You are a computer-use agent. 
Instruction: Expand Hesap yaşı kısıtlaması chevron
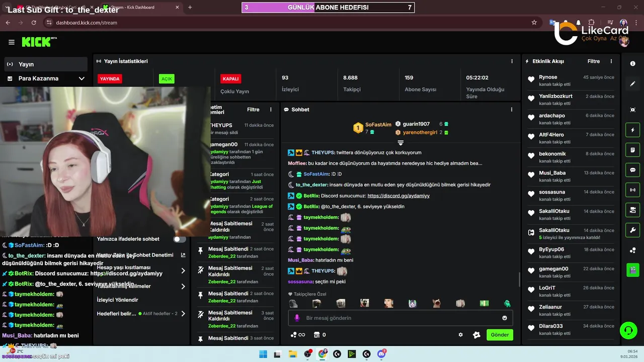(183, 270)
